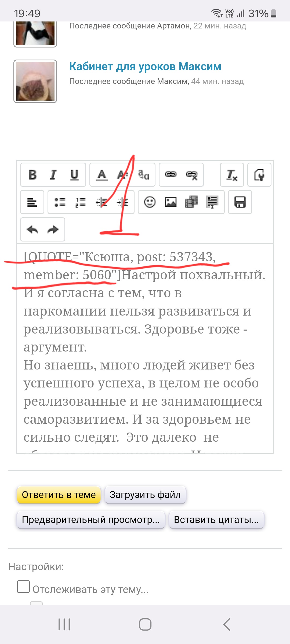Image resolution: width=290 pixels, height=644 pixels.
Task: Open the smilies picker
Action: pyautogui.click(x=150, y=202)
